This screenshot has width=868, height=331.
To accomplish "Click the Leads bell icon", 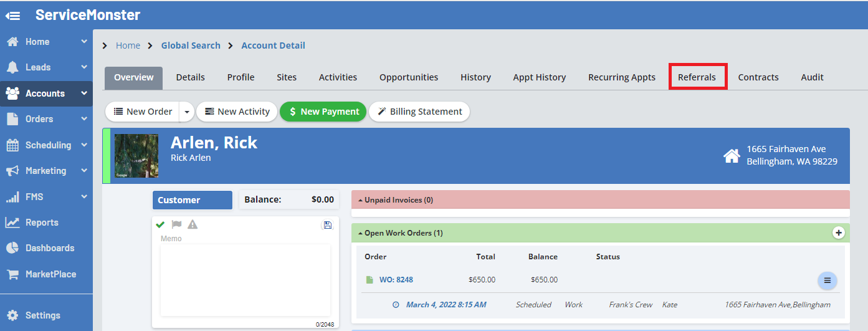I will pos(12,67).
